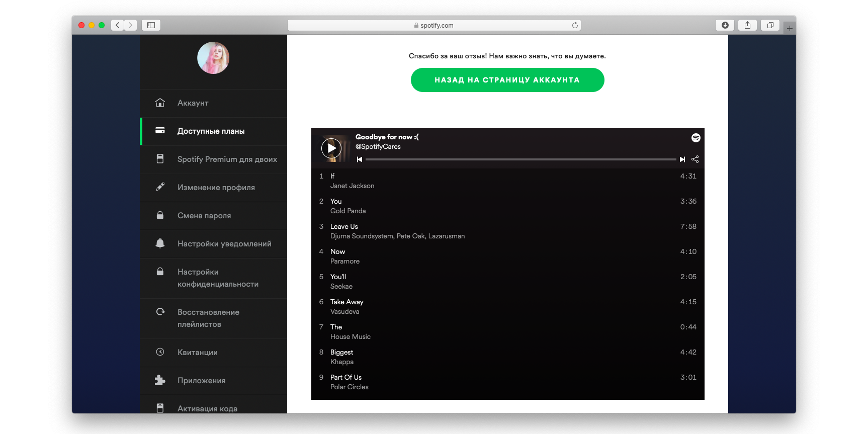Open Активация кода page
Viewport: 868px width, 434px height.
tap(214, 405)
